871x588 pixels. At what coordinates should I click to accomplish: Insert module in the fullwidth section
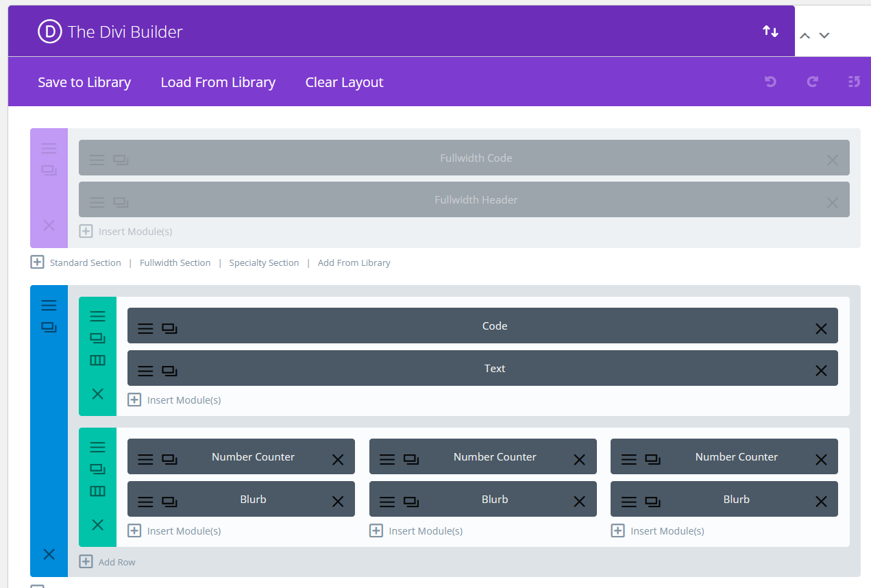tap(125, 232)
